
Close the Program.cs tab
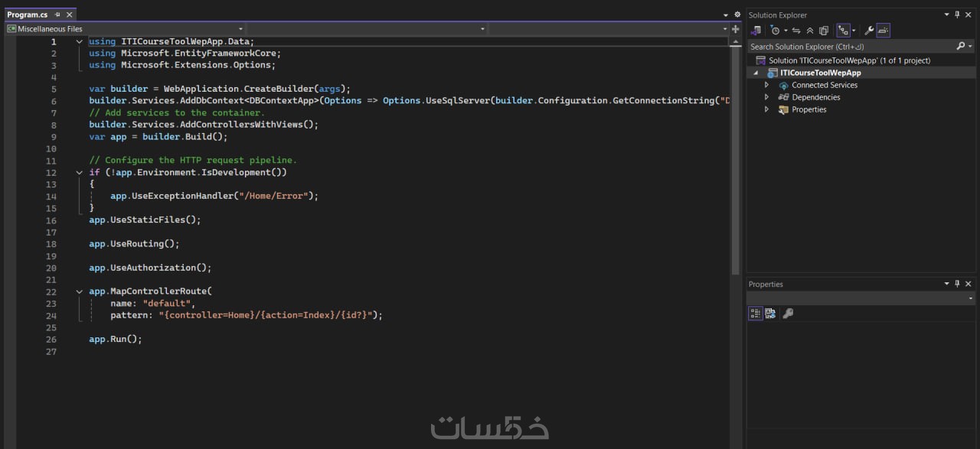[x=70, y=15]
